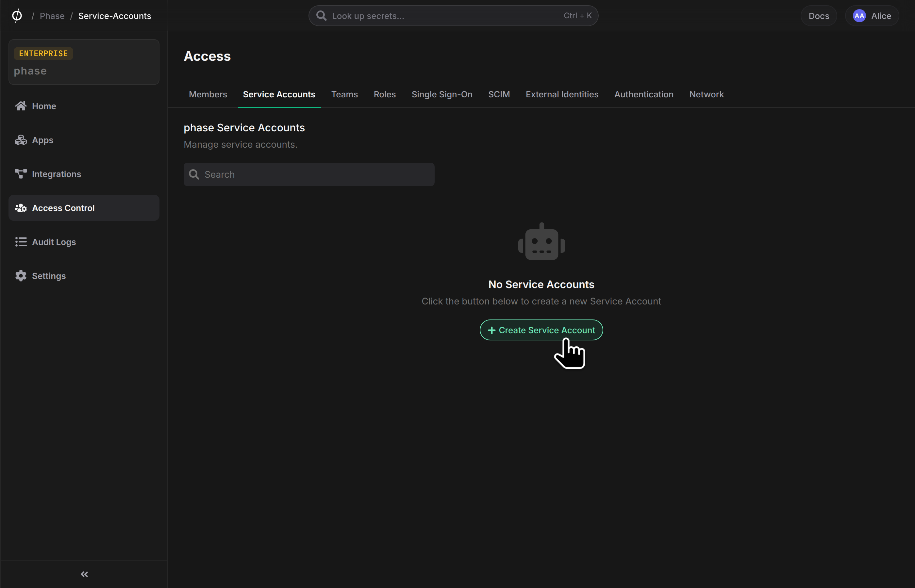This screenshot has width=915, height=588.
Task: Click the Phase breadcrumb link
Action: click(x=52, y=16)
